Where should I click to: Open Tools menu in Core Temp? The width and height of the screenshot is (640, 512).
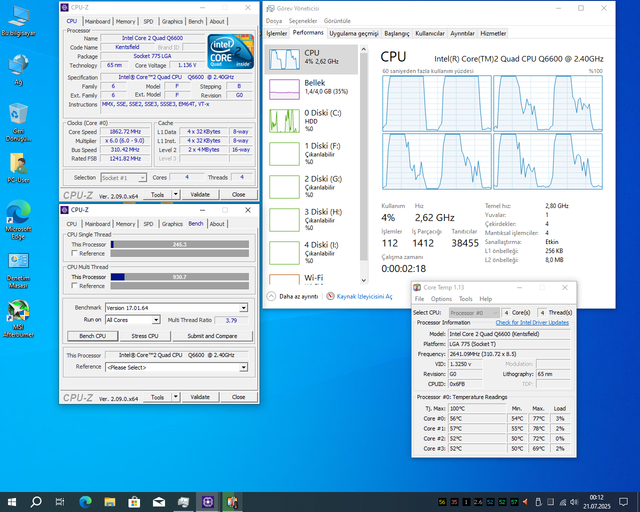point(465,299)
